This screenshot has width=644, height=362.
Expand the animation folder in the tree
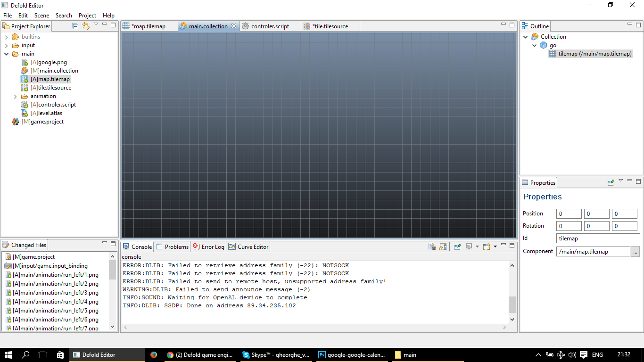[15, 96]
